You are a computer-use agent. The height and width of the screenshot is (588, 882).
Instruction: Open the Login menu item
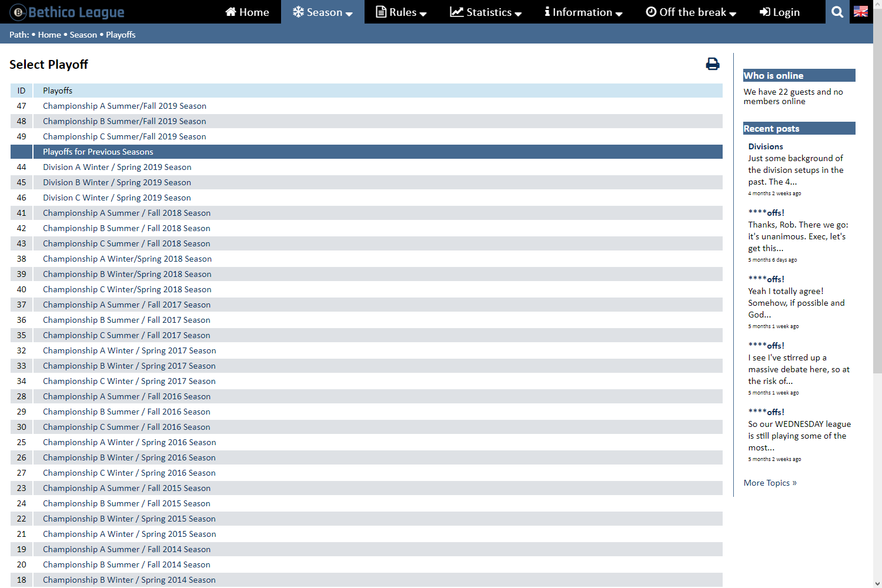tap(779, 12)
